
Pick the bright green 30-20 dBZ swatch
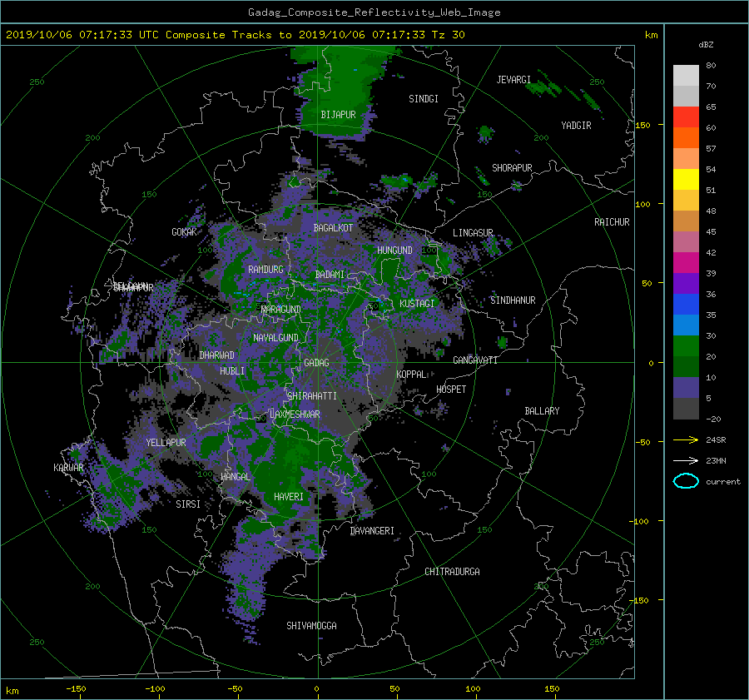click(x=686, y=346)
